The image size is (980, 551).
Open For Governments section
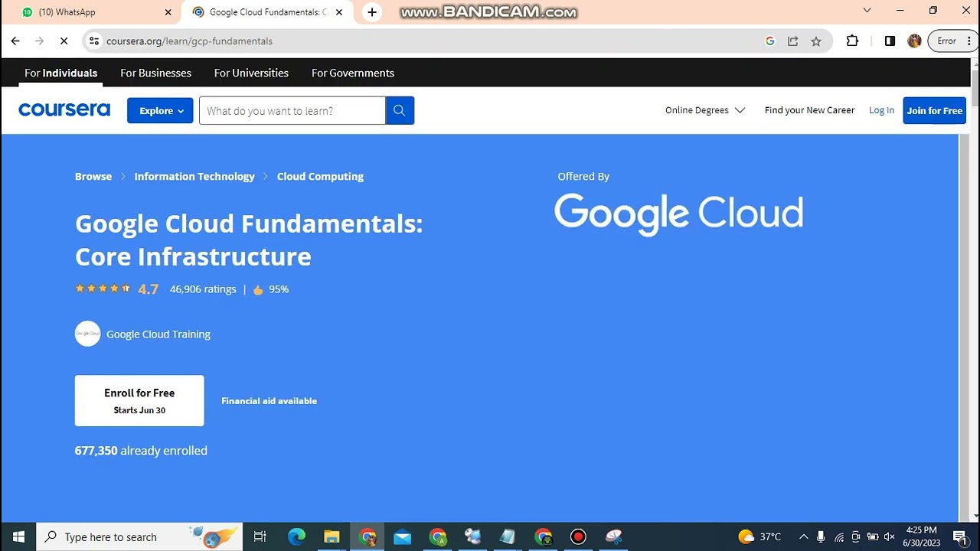[352, 73]
